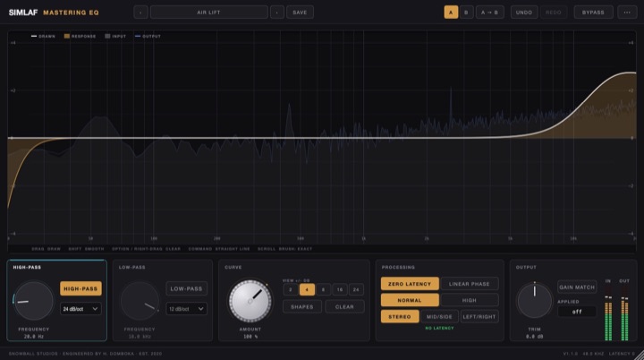644x360 pixels.
Task: Select STEREO channel mode
Action: coord(400,316)
